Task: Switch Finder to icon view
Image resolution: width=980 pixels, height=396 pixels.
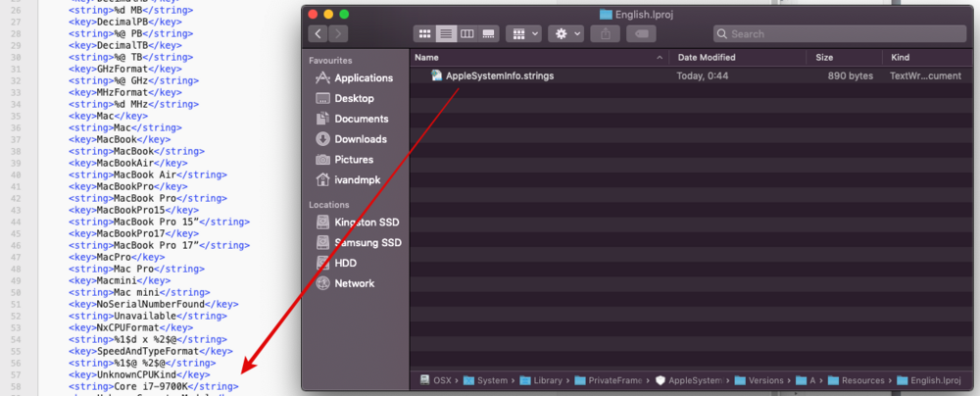Action: click(x=424, y=33)
